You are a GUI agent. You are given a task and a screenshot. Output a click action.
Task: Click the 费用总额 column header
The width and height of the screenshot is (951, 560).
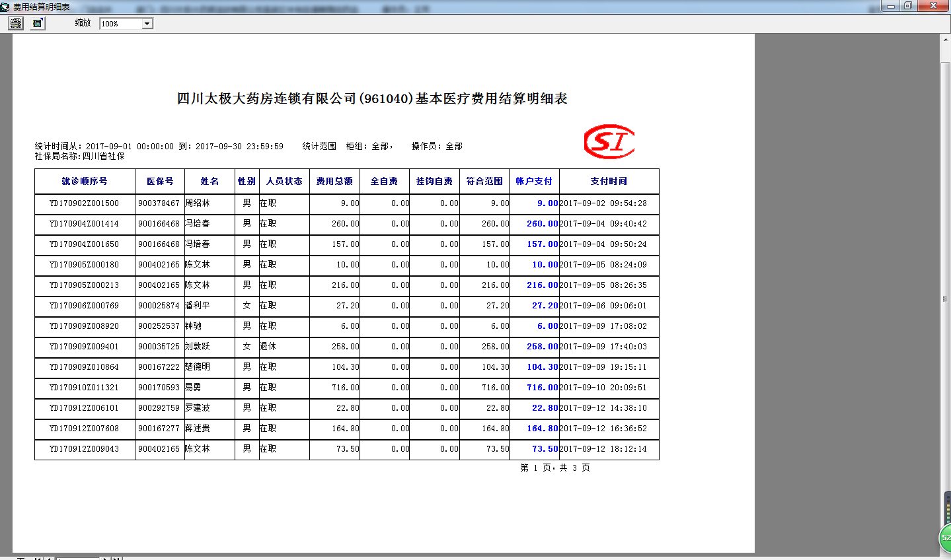click(334, 181)
